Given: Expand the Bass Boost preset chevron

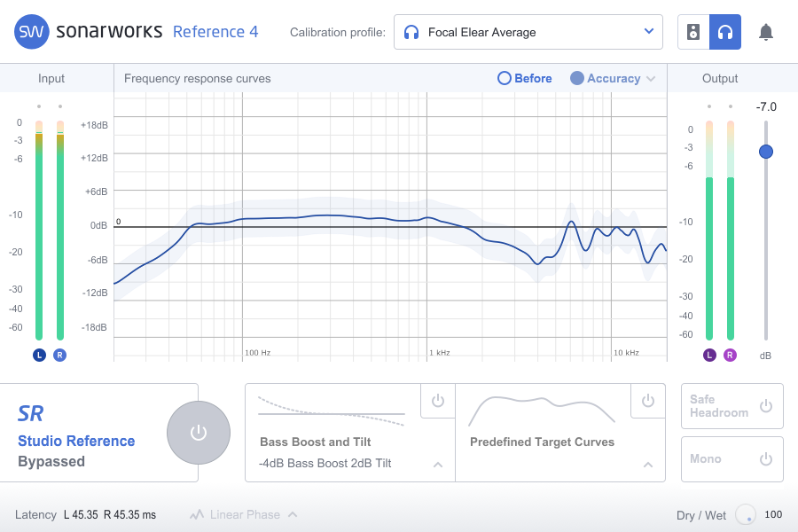Looking at the screenshot, I should click(437, 465).
